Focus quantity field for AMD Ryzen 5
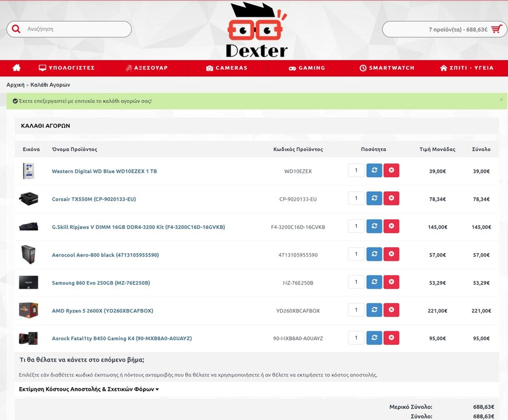This screenshot has height=420, width=508. [356, 310]
